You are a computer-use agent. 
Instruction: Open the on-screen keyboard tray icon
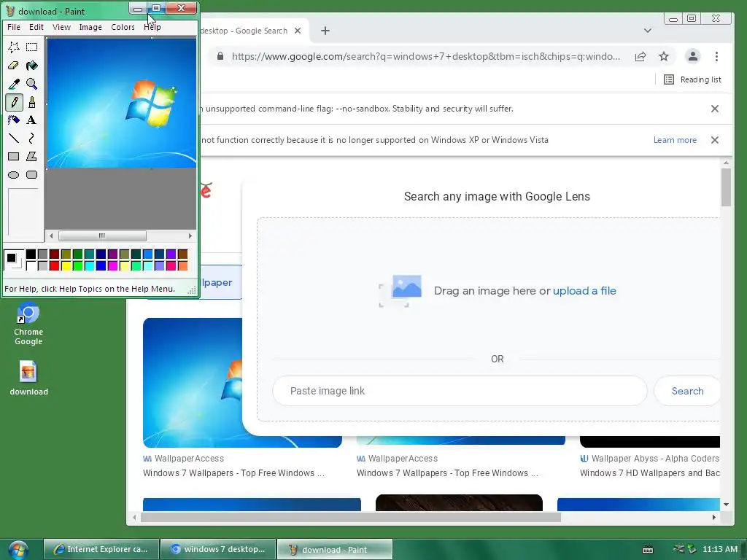coord(648,550)
